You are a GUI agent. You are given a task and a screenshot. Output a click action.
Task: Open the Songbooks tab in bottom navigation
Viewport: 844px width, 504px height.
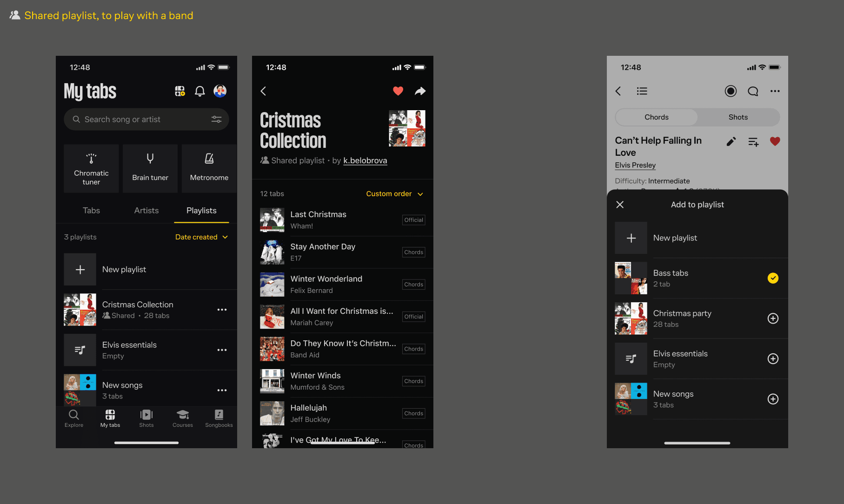(x=219, y=418)
